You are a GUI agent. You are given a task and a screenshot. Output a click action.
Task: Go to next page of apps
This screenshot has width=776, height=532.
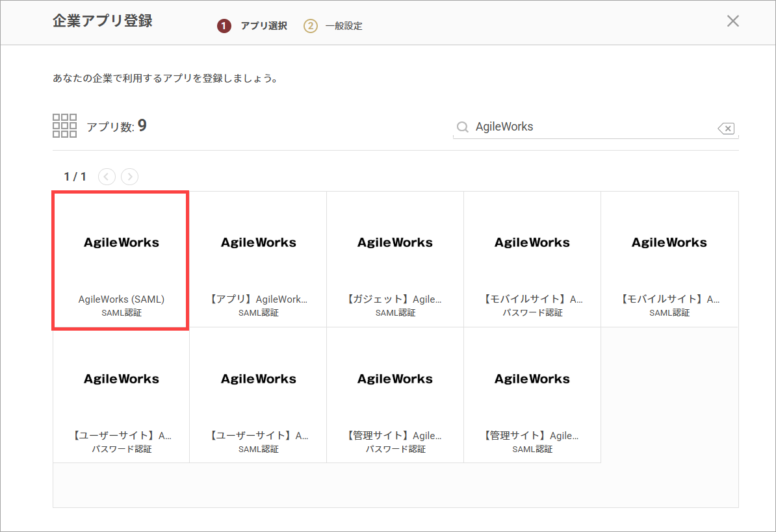[130, 177]
